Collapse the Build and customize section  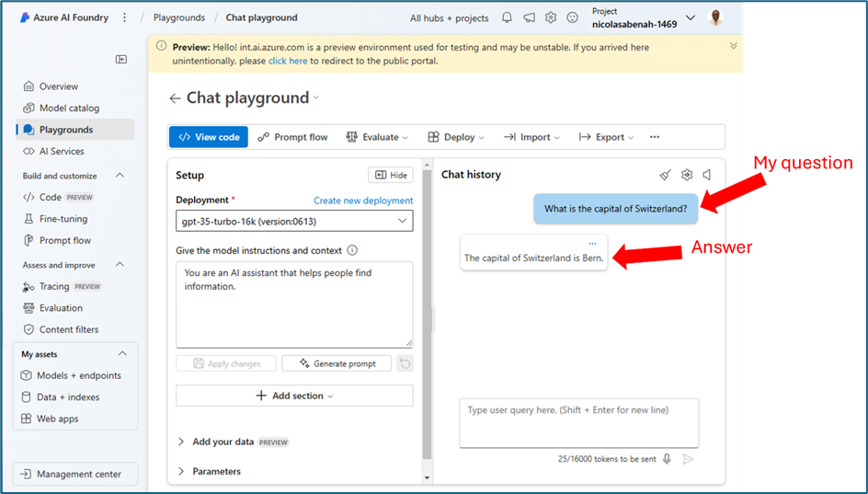click(x=120, y=176)
